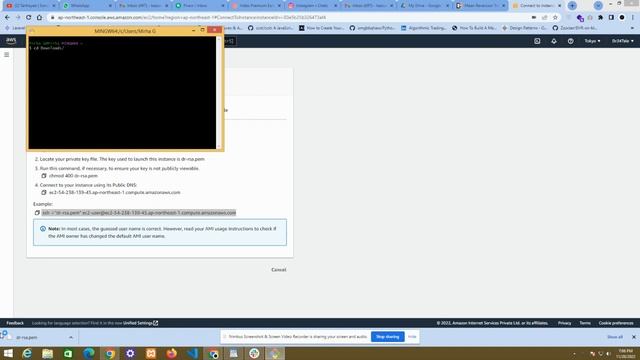640x360 pixels.
Task: Click the taskbar clock
Action: 626,353
